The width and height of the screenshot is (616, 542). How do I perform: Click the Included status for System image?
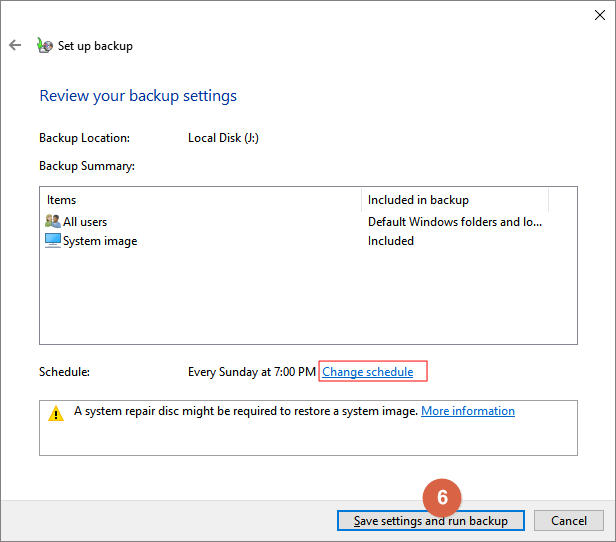coord(391,241)
